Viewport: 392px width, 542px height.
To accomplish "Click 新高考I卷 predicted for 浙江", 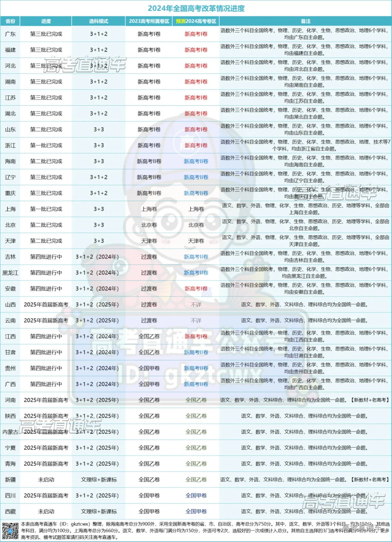I will click(196, 145).
